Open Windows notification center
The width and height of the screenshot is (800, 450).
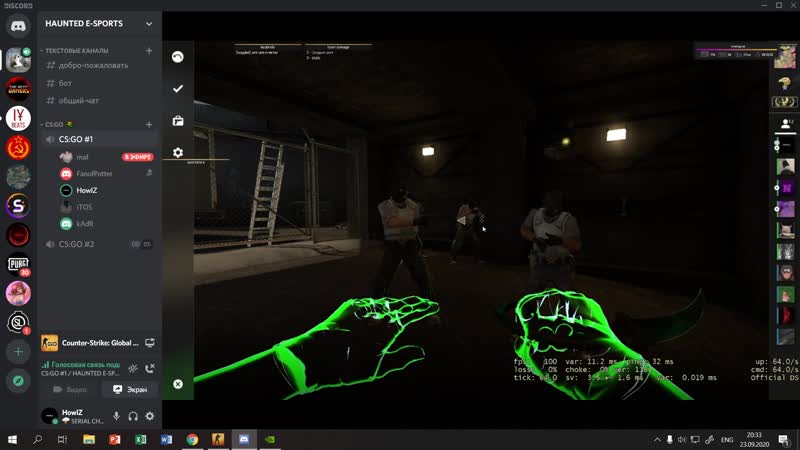point(784,440)
